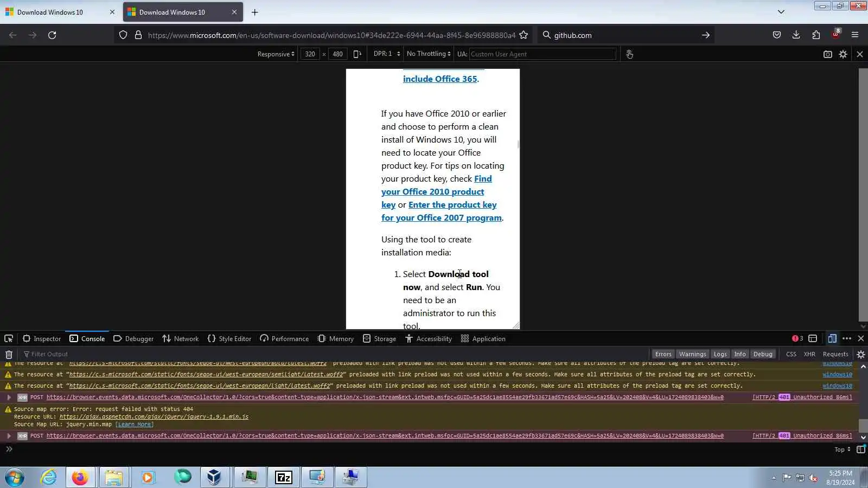Open the Style Editor tab
This screenshot has height=488, width=868.
[x=229, y=338]
